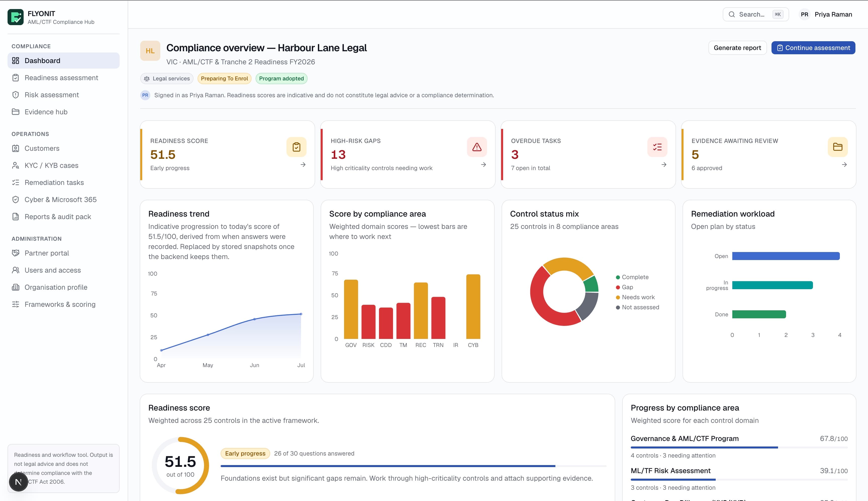Go to Partner portal

tap(63, 253)
